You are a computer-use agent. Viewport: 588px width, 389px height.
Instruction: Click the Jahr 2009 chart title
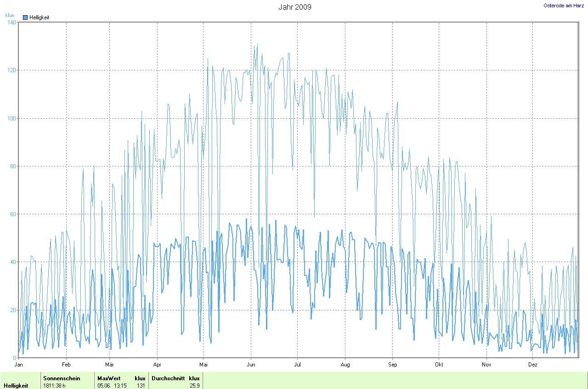coord(295,7)
